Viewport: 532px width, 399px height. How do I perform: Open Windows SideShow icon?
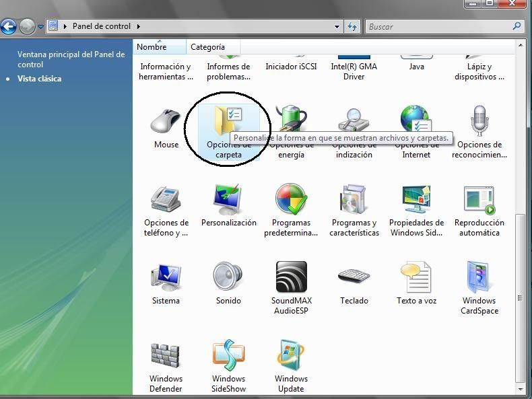click(228, 355)
